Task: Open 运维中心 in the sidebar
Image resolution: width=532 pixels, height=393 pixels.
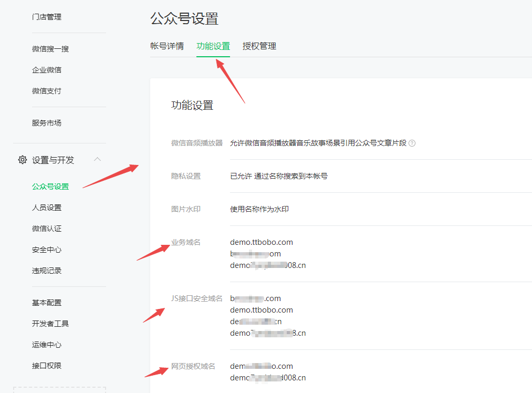Action: pyautogui.click(x=47, y=345)
